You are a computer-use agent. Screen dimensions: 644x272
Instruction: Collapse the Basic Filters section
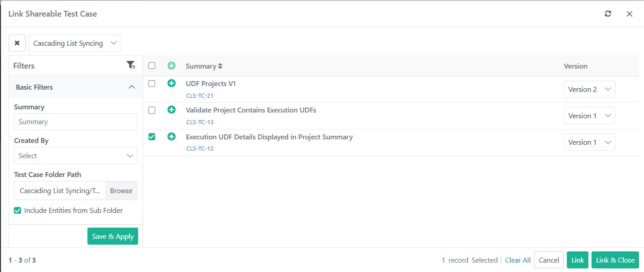[x=131, y=87]
